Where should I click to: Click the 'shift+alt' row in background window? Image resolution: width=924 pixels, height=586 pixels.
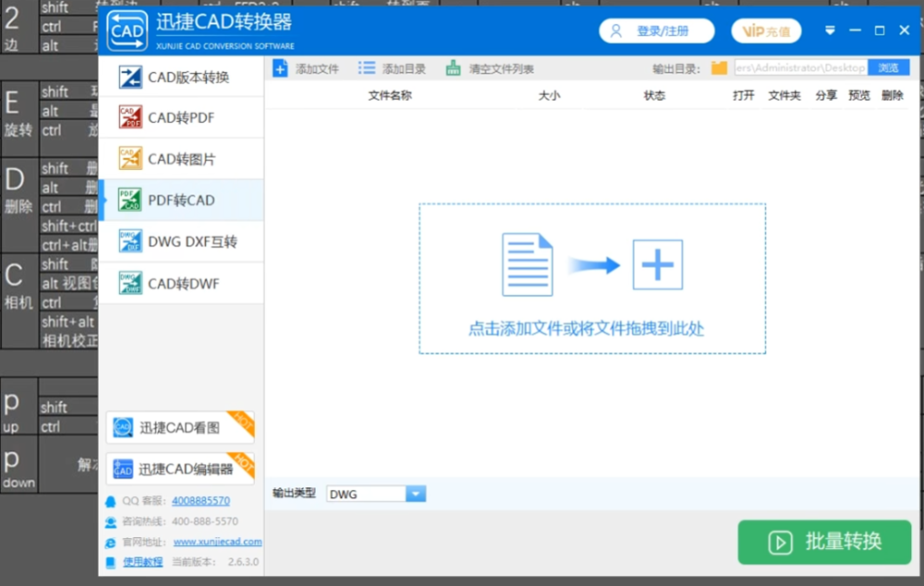(x=69, y=322)
